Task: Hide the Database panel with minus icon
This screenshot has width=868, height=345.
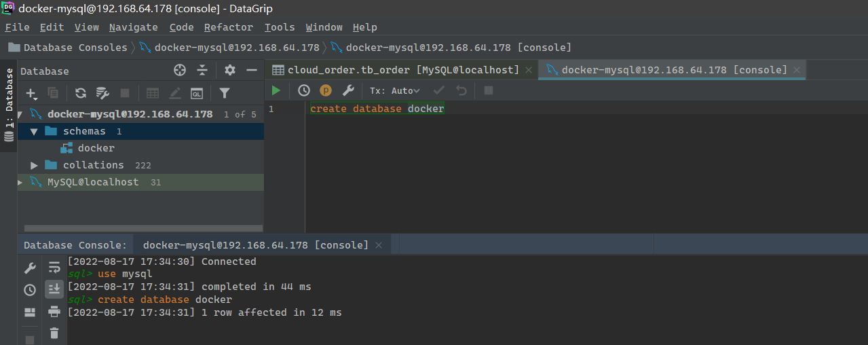Action: tap(252, 70)
